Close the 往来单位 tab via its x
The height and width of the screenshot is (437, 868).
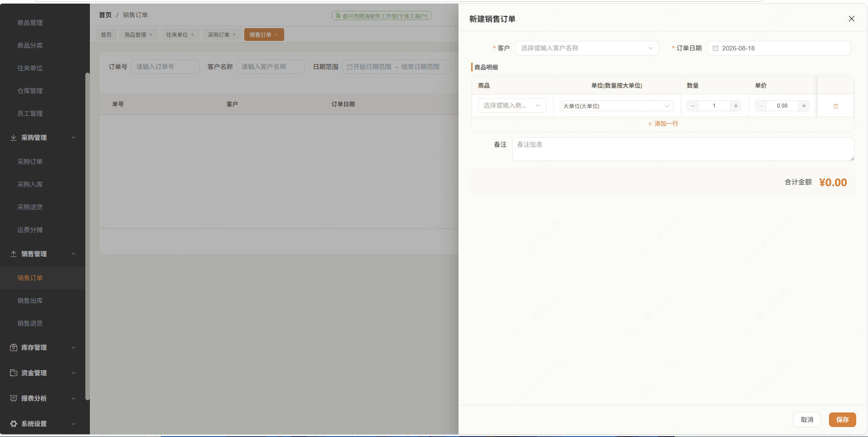tap(192, 35)
